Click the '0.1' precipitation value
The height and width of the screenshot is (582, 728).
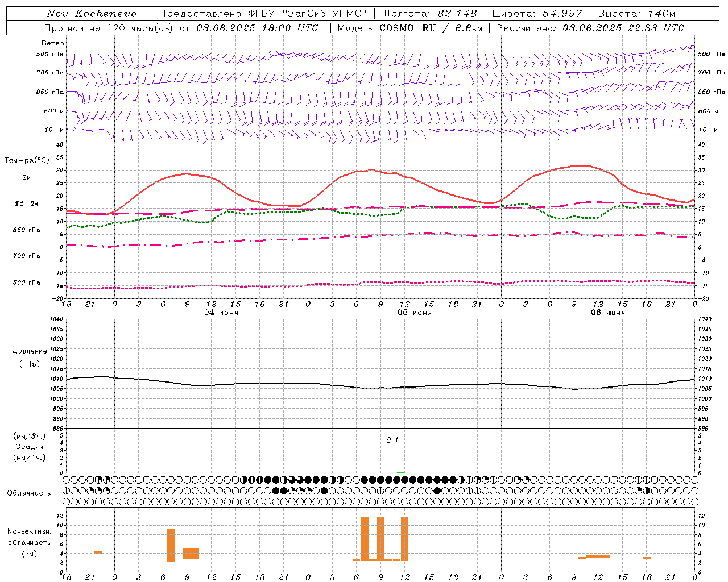(x=392, y=440)
